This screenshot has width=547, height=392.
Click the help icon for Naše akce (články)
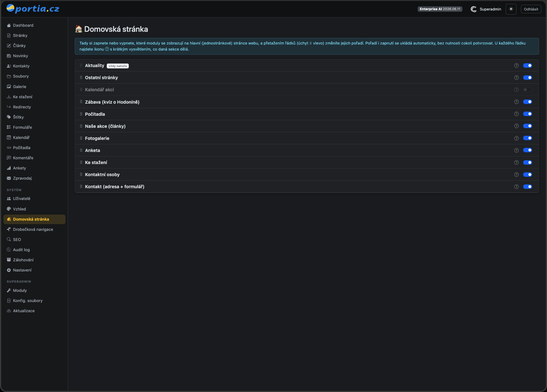click(516, 126)
